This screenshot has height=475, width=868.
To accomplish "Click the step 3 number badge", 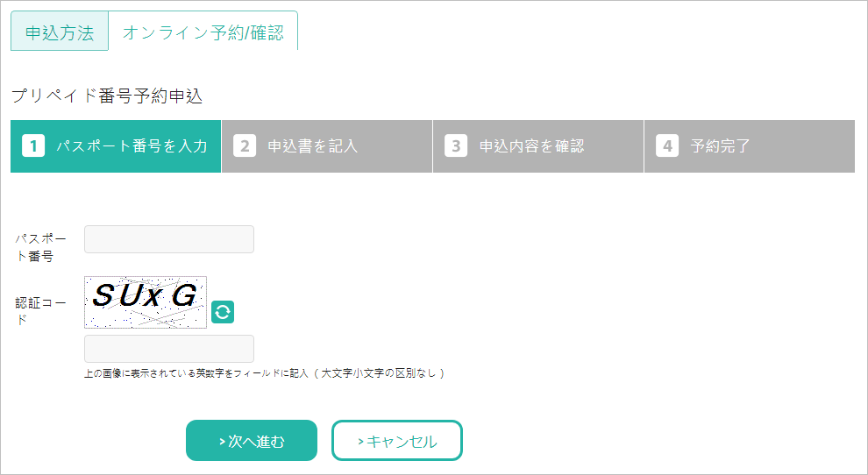I will pyautogui.click(x=456, y=146).
